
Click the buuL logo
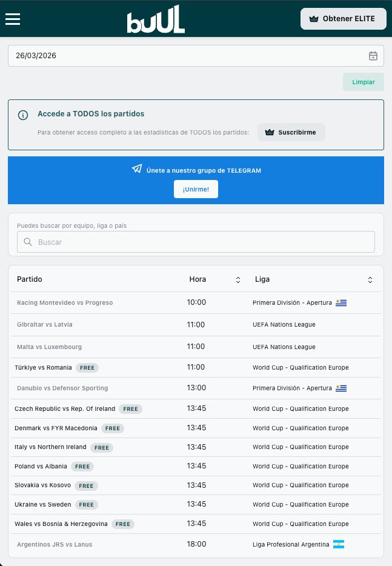[156, 19]
